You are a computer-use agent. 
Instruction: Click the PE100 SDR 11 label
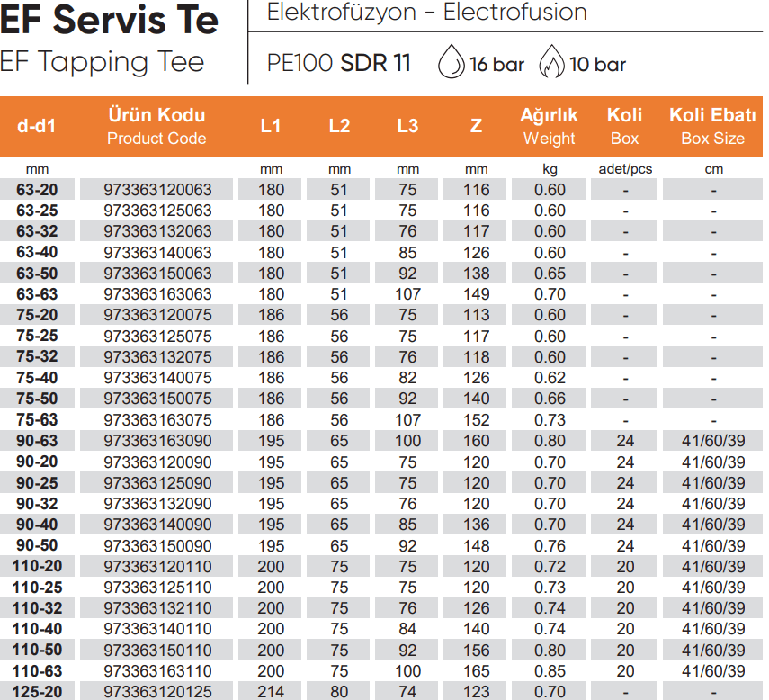click(338, 63)
